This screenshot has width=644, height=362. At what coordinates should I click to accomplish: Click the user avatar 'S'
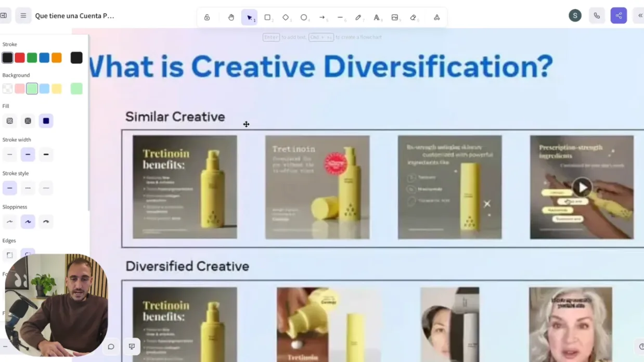pos(575,16)
